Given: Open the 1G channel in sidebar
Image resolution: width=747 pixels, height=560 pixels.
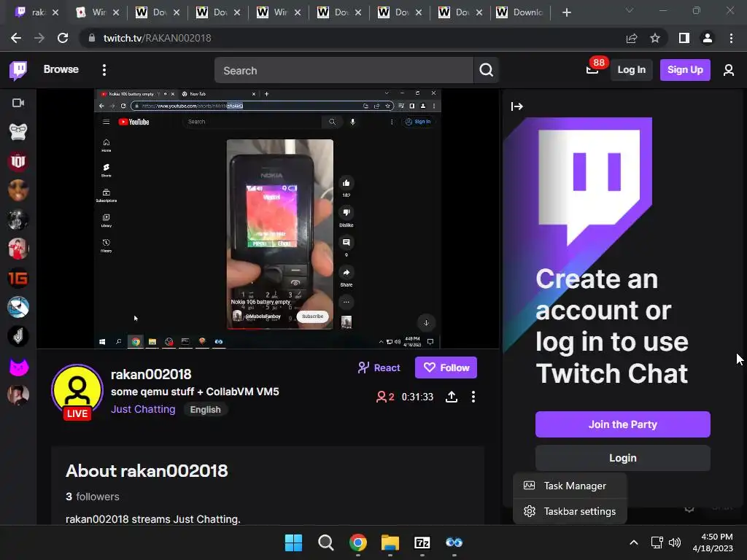Looking at the screenshot, I should (18, 278).
